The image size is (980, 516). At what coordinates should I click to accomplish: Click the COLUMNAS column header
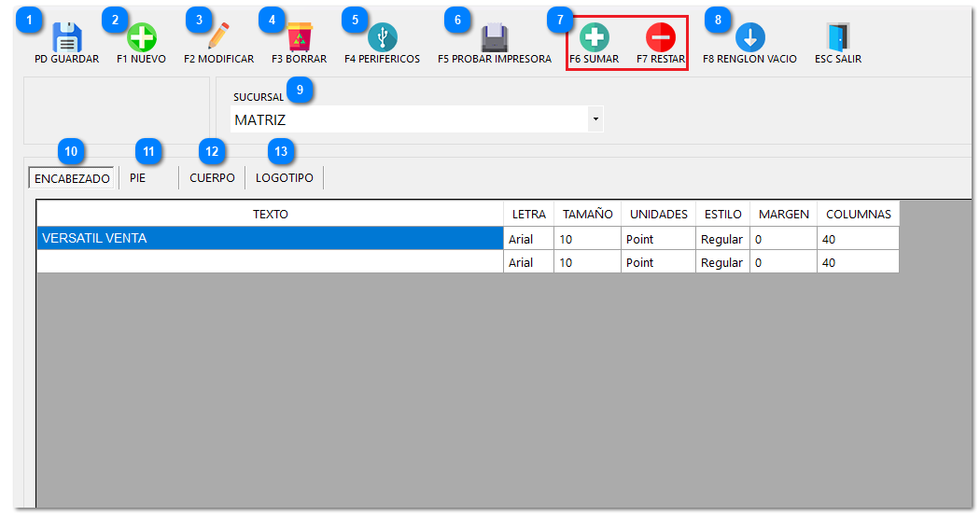858,215
